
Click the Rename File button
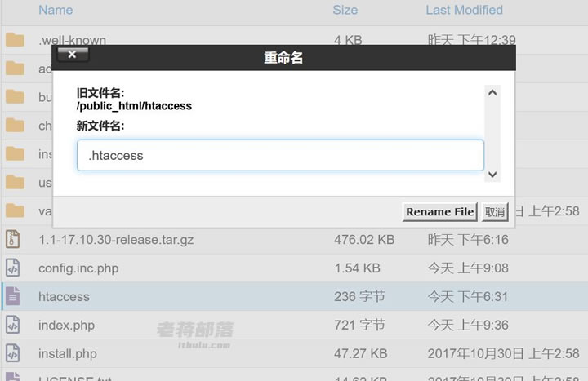click(x=439, y=212)
